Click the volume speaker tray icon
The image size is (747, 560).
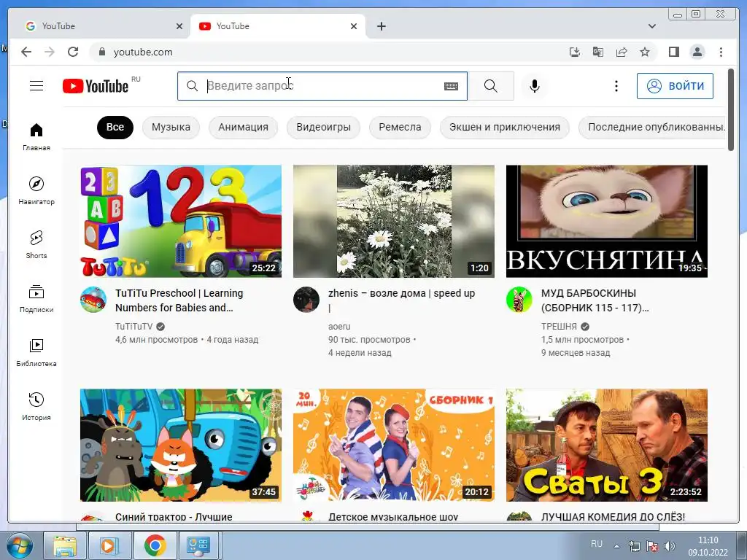(670, 546)
